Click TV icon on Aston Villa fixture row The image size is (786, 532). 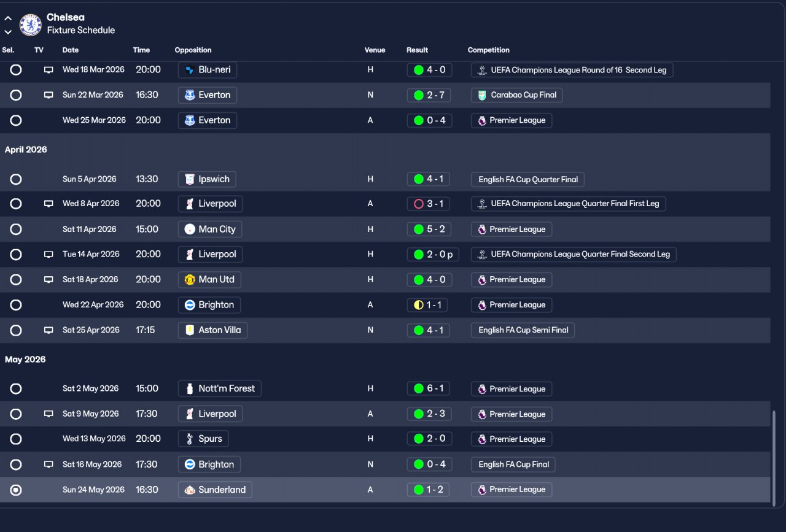click(x=49, y=330)
